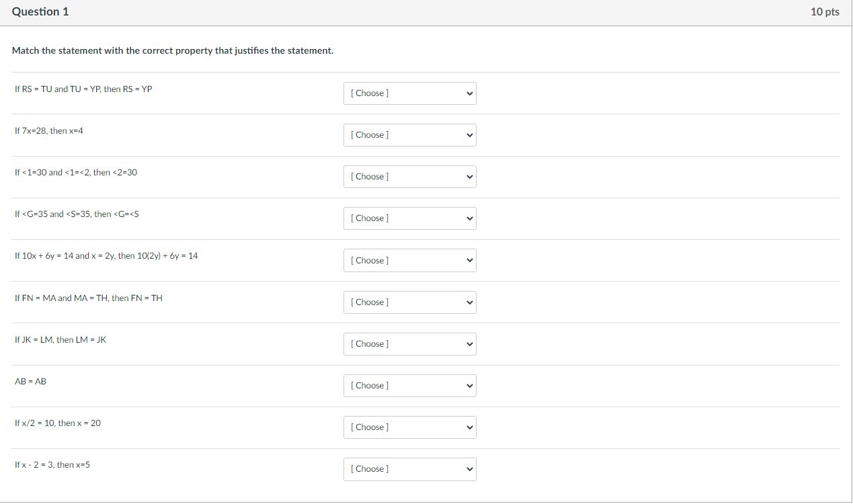
Task: Click the 'Match the statement' instruction text
Action: click(173, 51)
